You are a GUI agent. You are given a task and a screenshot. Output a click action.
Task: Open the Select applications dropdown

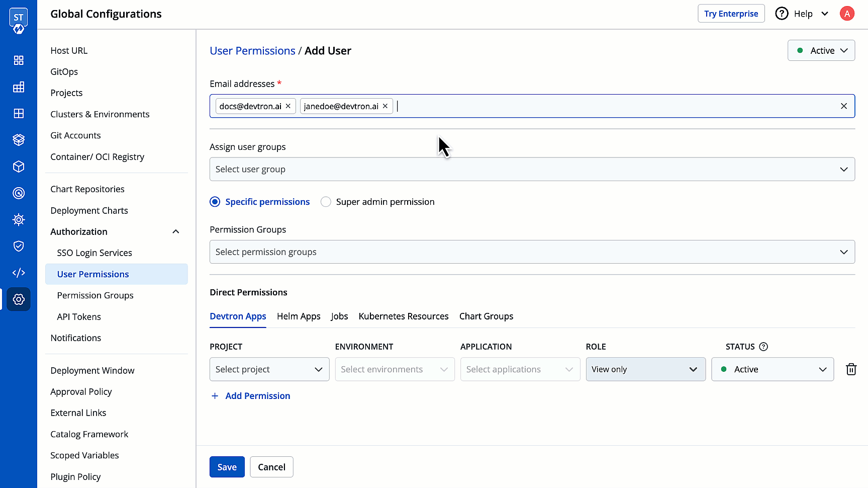pos(520,369)
